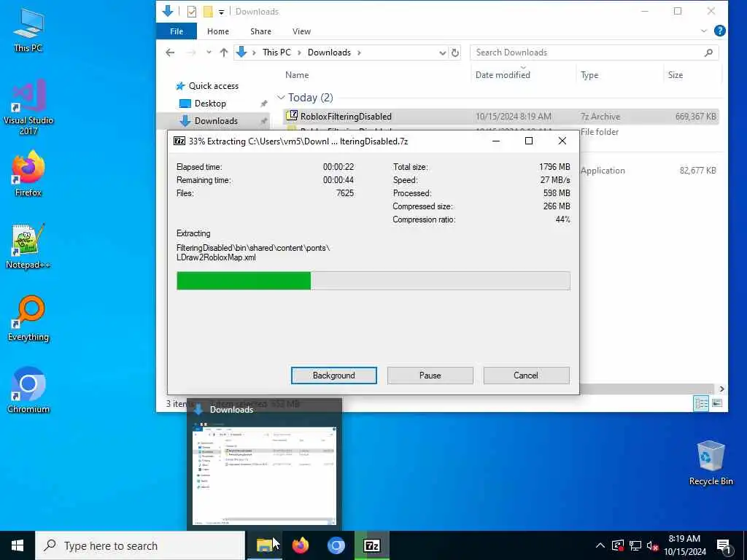Go up one folder level
The height and width of the screenshot is (560, 747).
tap(223, 52)
